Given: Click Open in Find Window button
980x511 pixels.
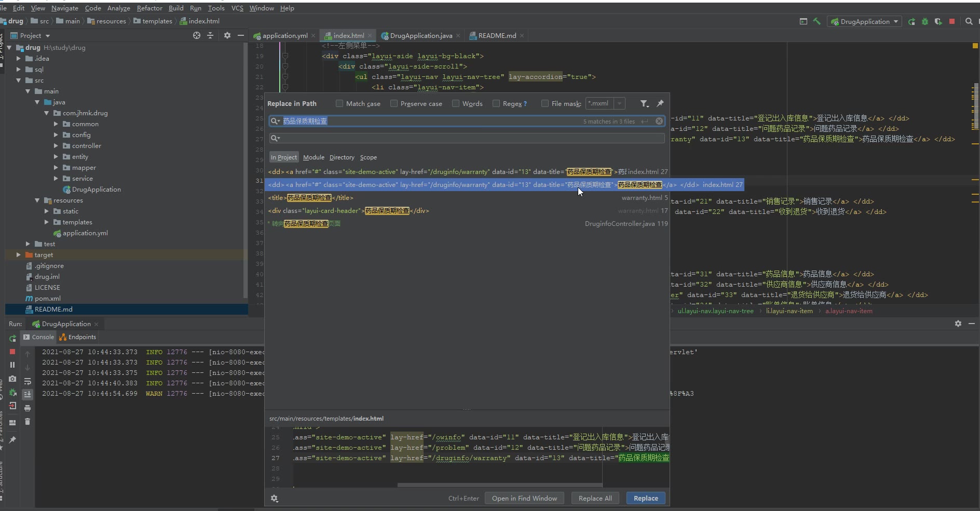Looking at the screenshot, I should click(524, 499).
